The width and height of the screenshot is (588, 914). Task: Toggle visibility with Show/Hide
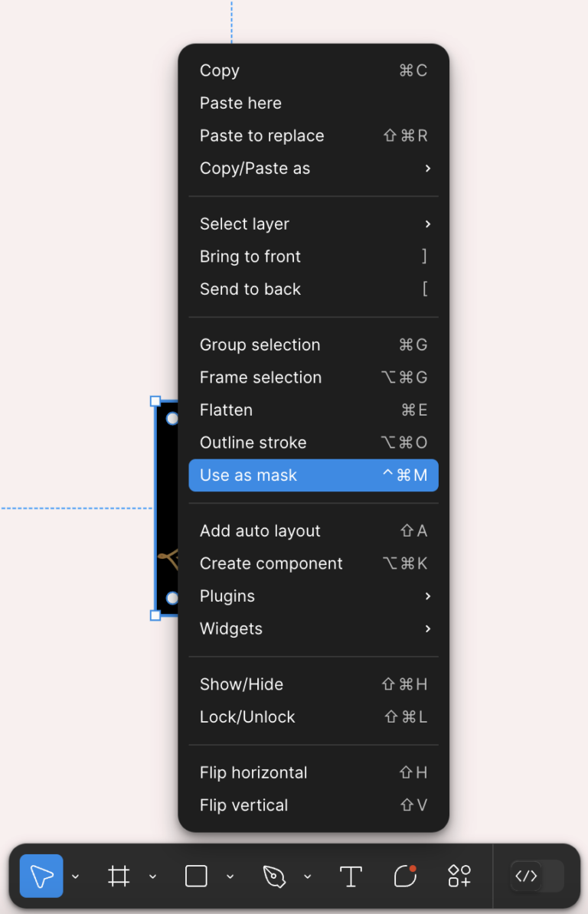click(x=240, y=684)
